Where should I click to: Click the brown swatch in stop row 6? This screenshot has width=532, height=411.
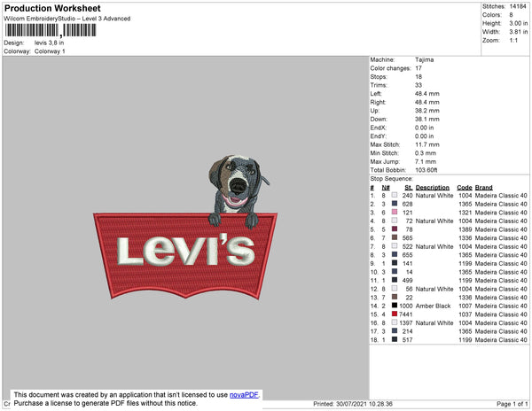tap(395, 237)
